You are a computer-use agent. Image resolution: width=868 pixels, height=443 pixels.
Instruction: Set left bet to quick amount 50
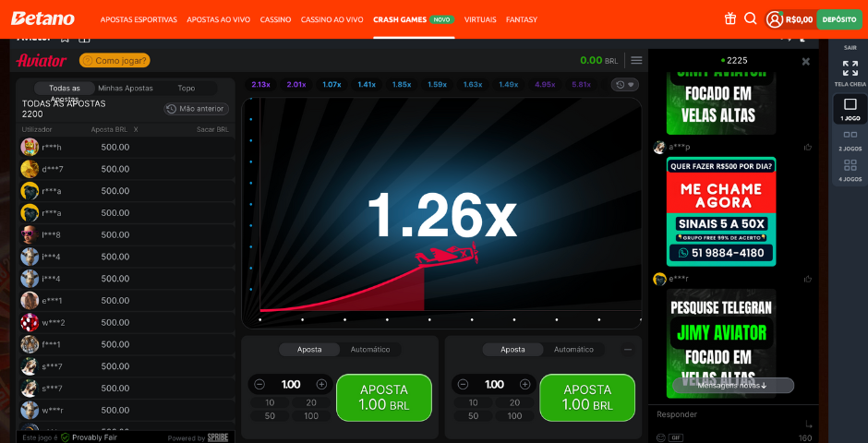pyautogui.click(x=270, y=416)
